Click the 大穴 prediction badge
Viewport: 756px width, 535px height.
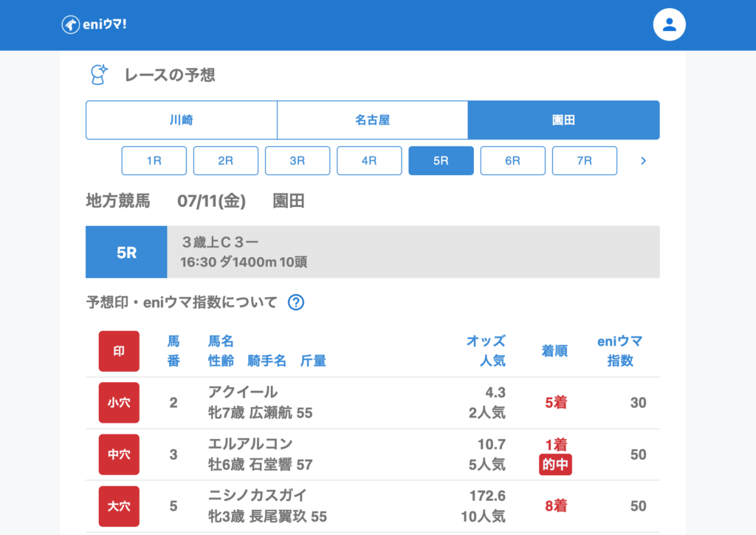click(119, 506)
